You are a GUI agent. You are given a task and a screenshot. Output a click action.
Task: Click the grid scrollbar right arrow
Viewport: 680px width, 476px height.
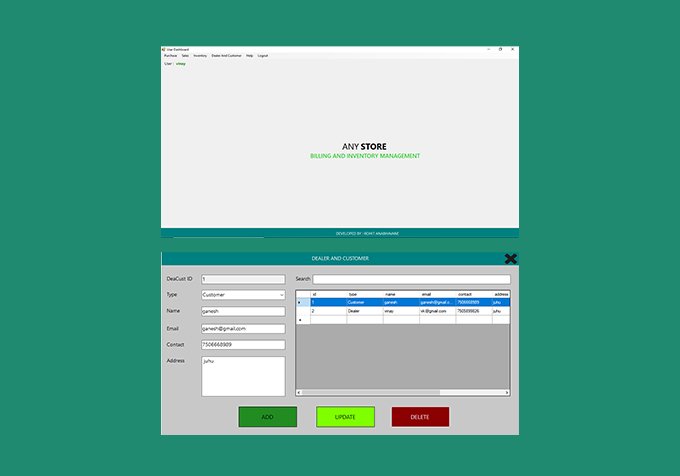click(x=507, y=392)
